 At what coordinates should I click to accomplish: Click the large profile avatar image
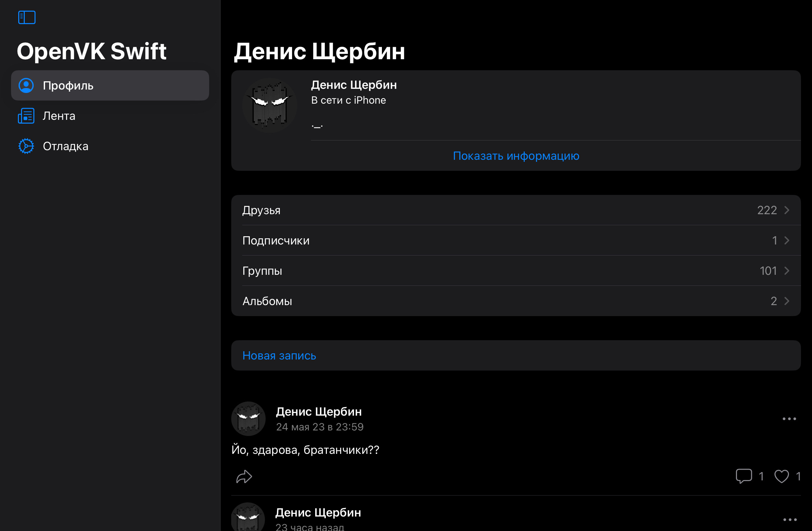coord(270,105)
